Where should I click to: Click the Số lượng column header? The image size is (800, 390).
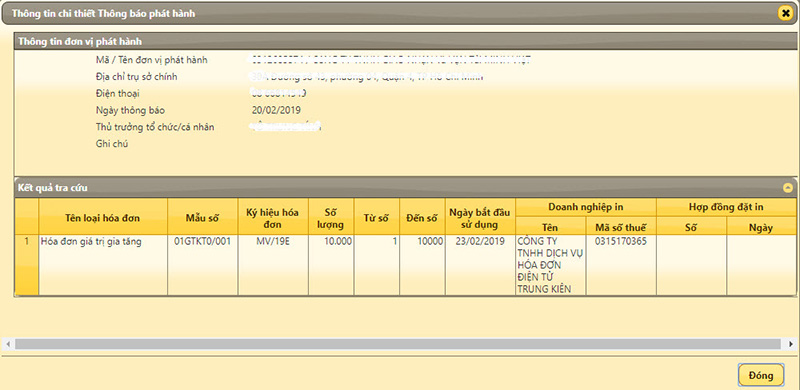331,217
